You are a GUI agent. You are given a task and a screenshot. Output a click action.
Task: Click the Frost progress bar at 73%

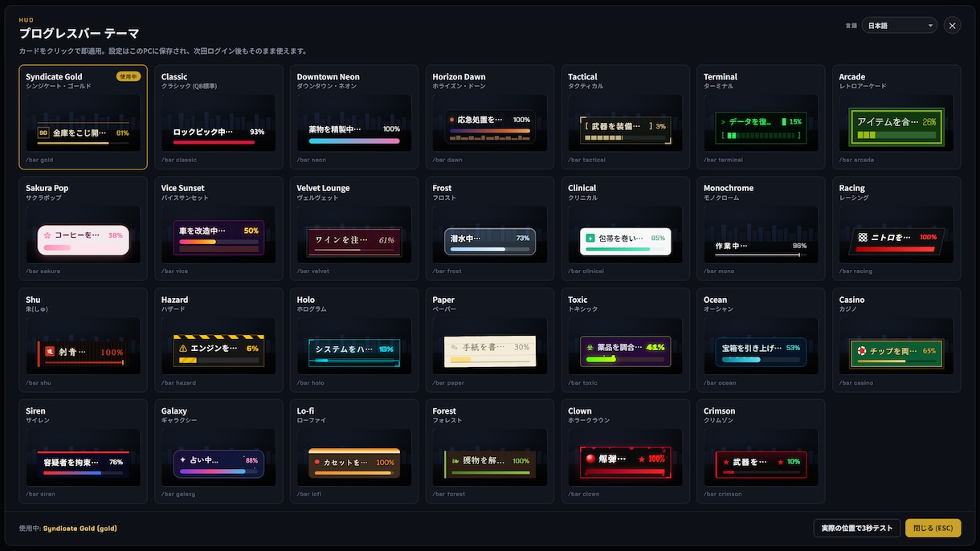[490, 249]
